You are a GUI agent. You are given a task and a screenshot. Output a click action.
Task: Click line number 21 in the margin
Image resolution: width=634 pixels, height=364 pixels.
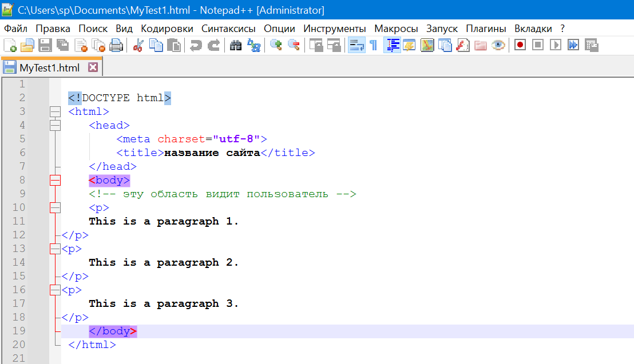19,358
